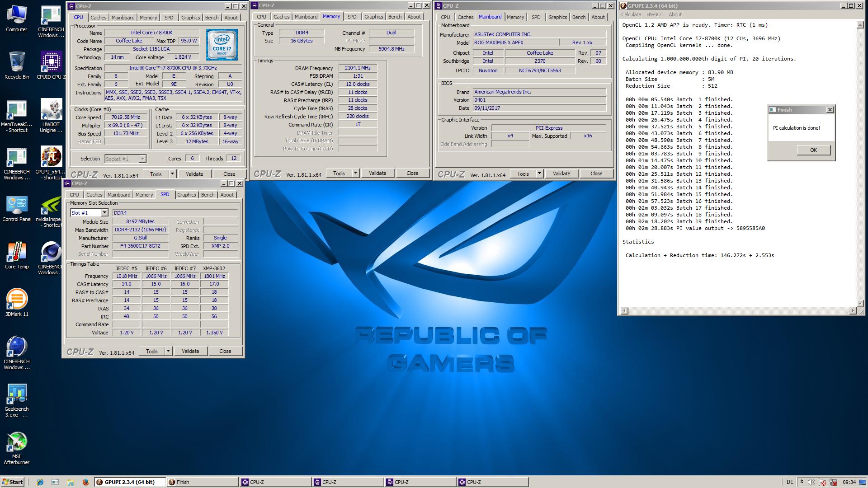
Task: Click the Tools button in the CPU tab window
Action: pos(156,174)
